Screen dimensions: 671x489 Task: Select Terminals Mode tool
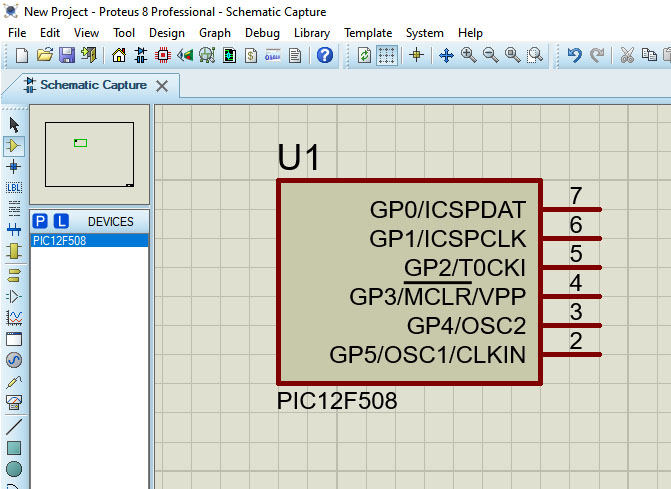pyautogui.click(x=14, y=276)
